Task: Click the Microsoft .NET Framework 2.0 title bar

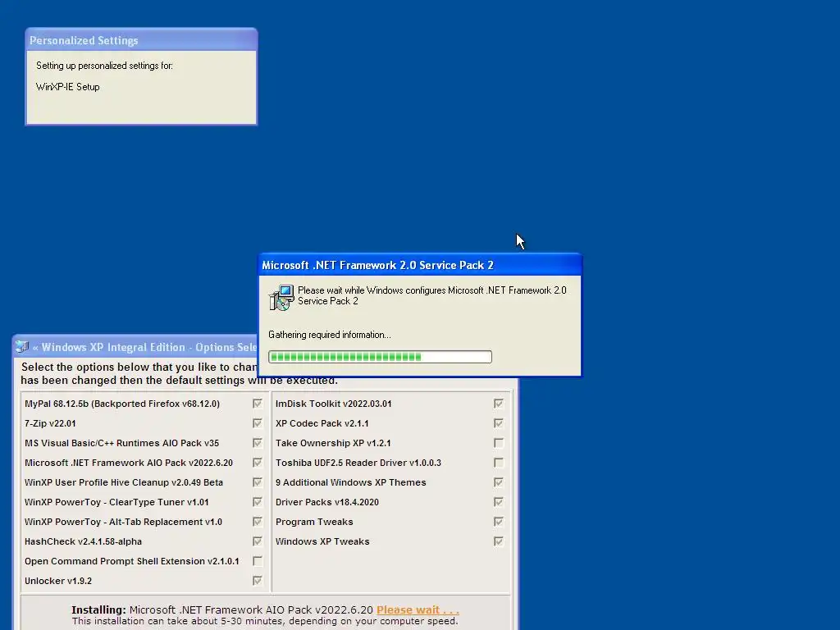Action: pos(420,265)
